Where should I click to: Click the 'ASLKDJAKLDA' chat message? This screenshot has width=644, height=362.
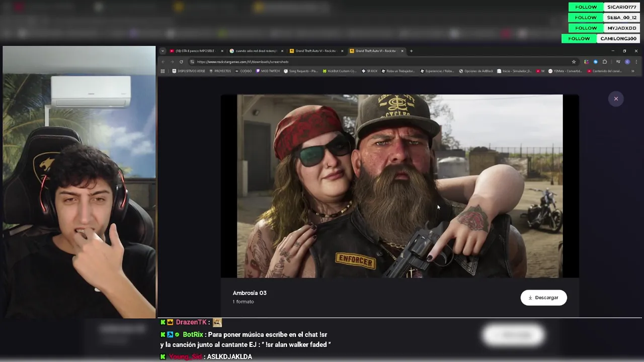[229, 356]
